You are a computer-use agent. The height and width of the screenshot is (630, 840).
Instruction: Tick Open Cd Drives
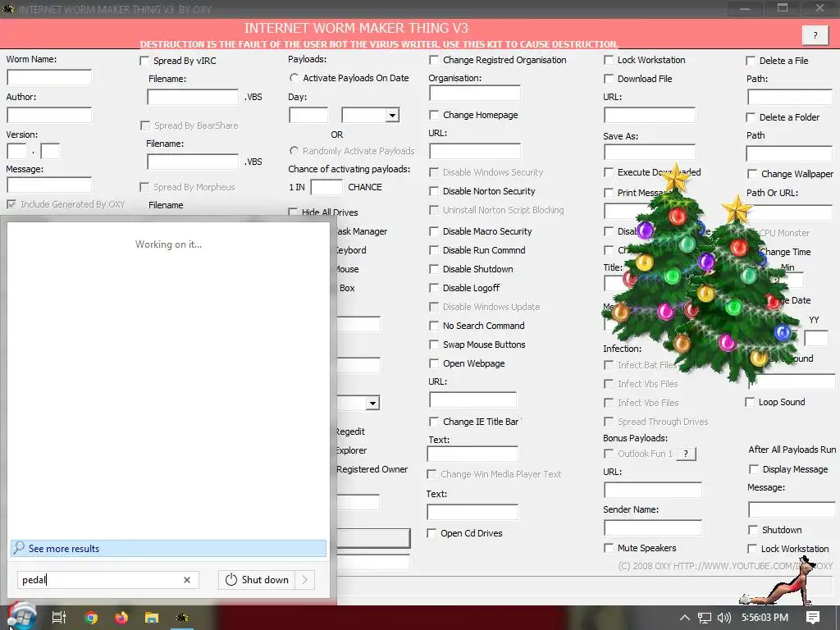pos(431,533)
